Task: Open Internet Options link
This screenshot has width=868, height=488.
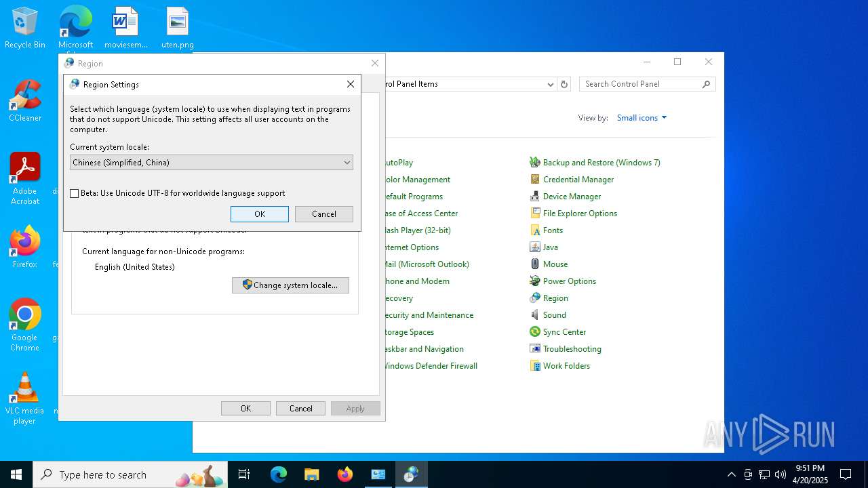Action: 412,247
